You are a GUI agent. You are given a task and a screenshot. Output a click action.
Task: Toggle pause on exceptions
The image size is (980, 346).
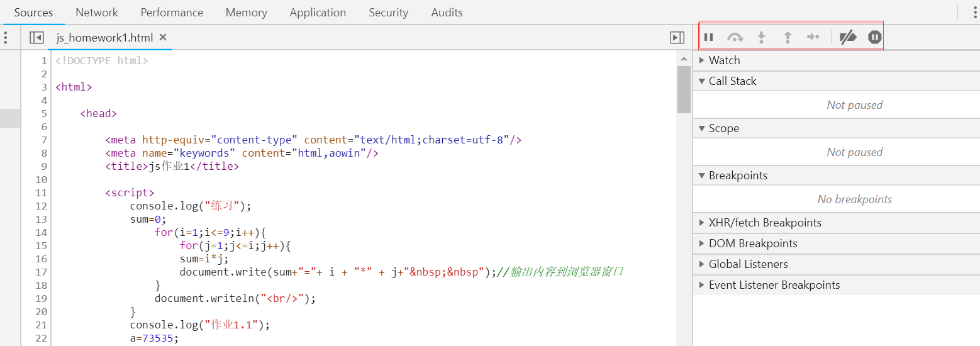pos(875,37)
